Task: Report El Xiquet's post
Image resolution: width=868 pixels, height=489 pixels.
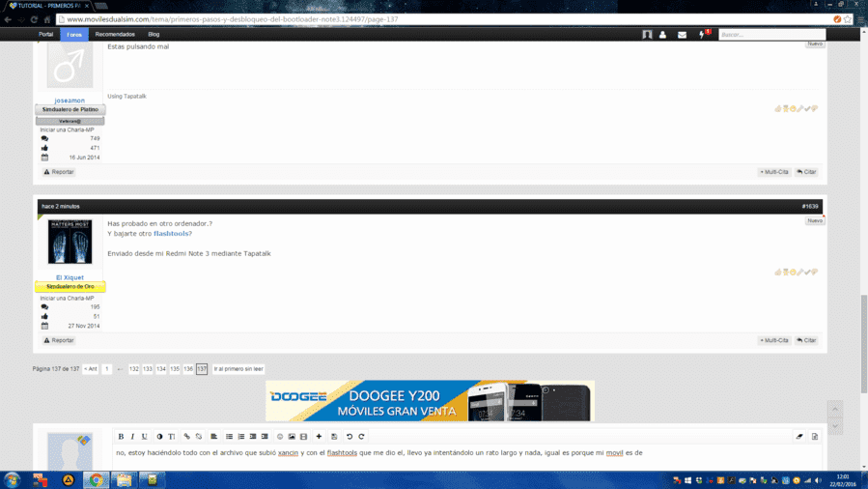Action: pos(59,340)
